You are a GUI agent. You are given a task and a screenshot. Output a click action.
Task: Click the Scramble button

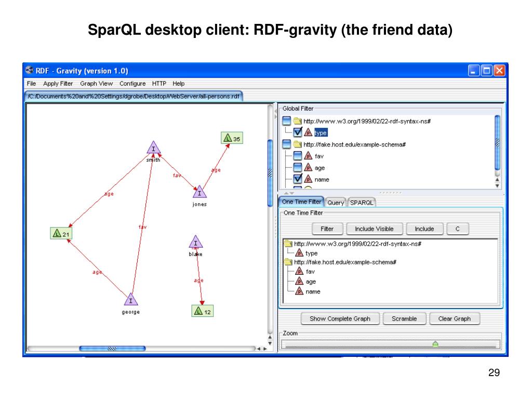point(404,319)
